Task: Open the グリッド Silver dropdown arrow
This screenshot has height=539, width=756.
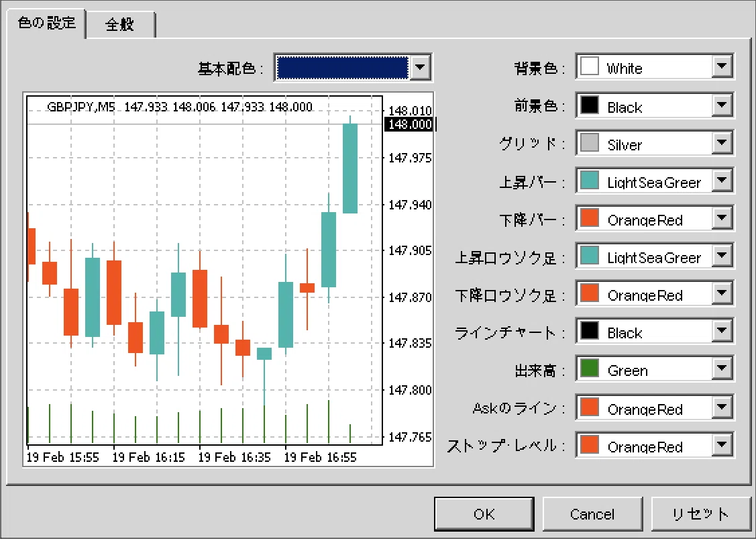Action: [x=721, y=143]
